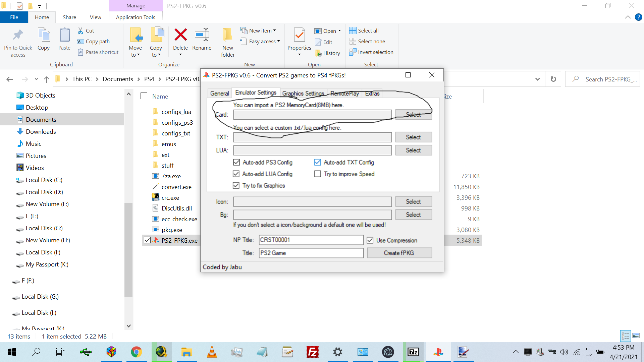Click the NP Title input field
Screen dimensions: 644x362
click(311, 240)
